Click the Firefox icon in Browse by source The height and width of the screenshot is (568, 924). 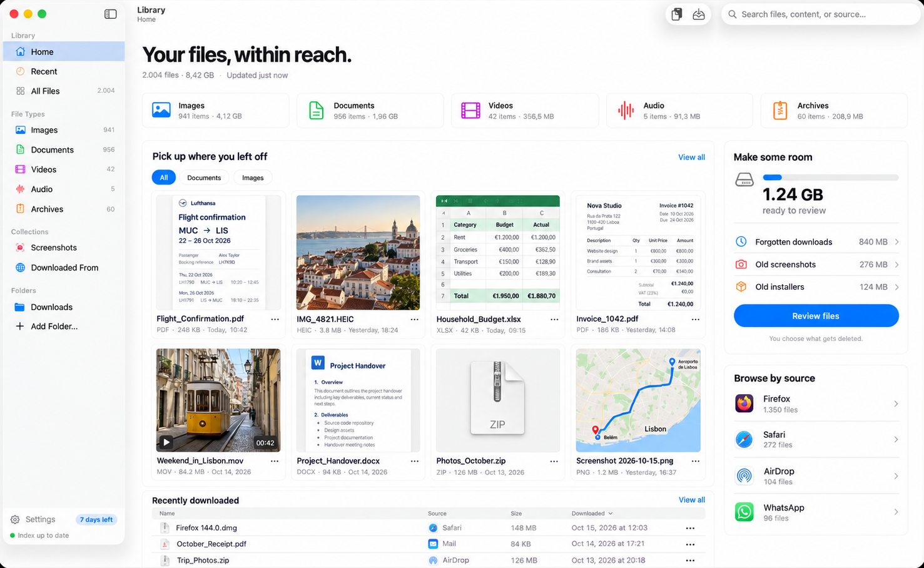[x=744, y=403]
